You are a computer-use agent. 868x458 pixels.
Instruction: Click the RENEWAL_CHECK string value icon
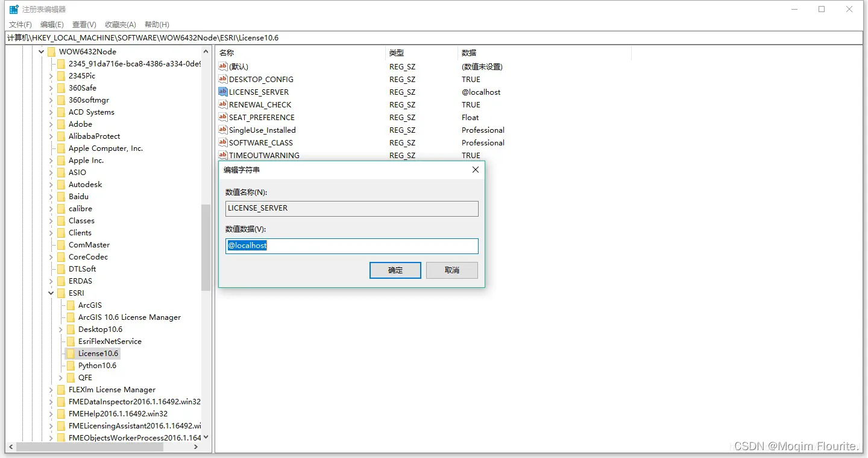[223, 104]
